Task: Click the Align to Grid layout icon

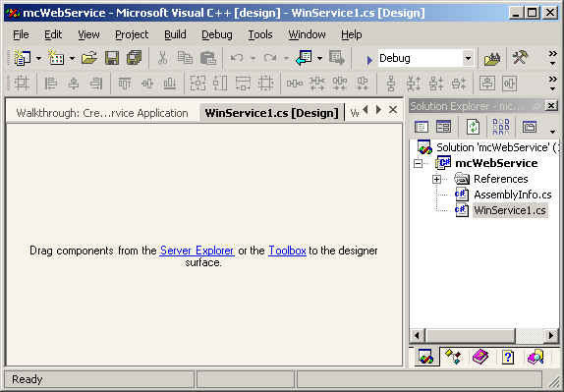Action: (x=22, y=84)
